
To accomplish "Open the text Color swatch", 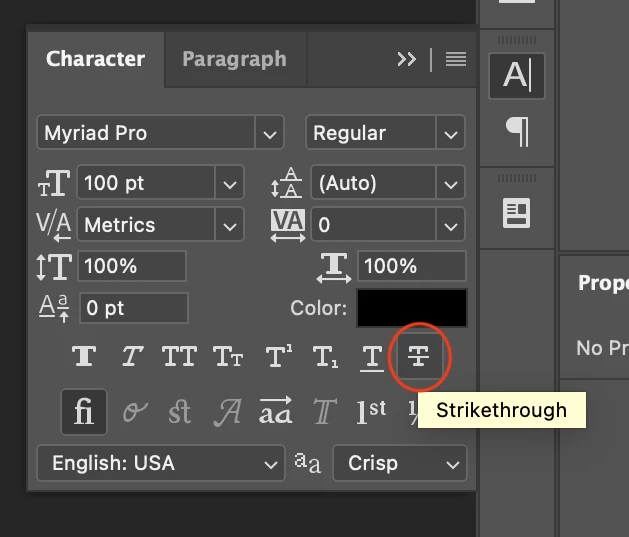I will click(412, 308).
